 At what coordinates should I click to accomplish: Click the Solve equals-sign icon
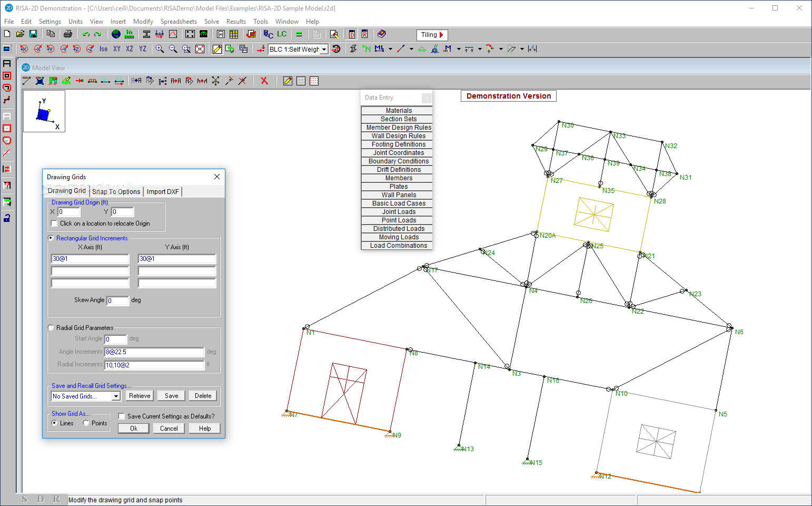click(x=299, y=34)
